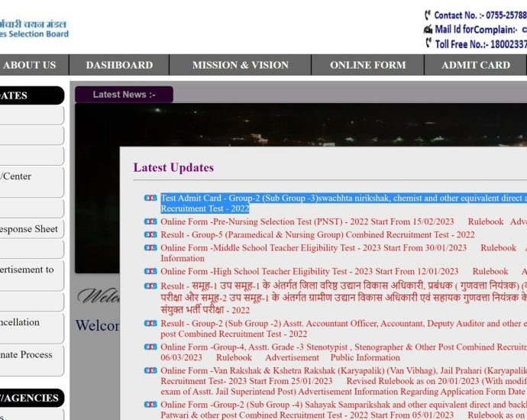Open the ABOUT US menu

(x=30, y=65)
